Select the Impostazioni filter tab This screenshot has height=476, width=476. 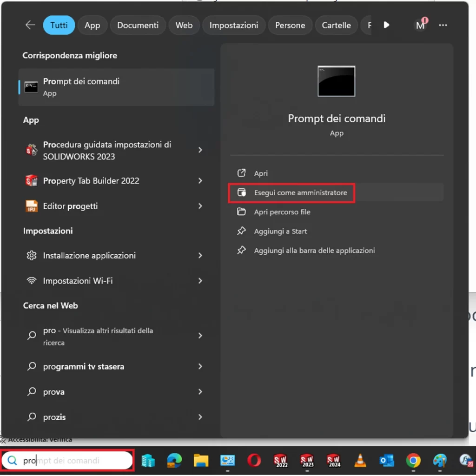[233, 25]
